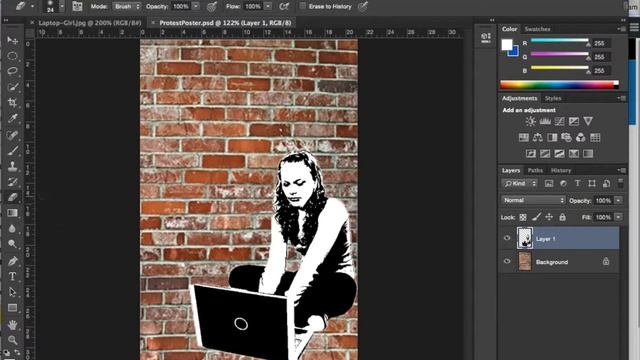Switch to the History tab
640x360 pixels.
point(561,170)
